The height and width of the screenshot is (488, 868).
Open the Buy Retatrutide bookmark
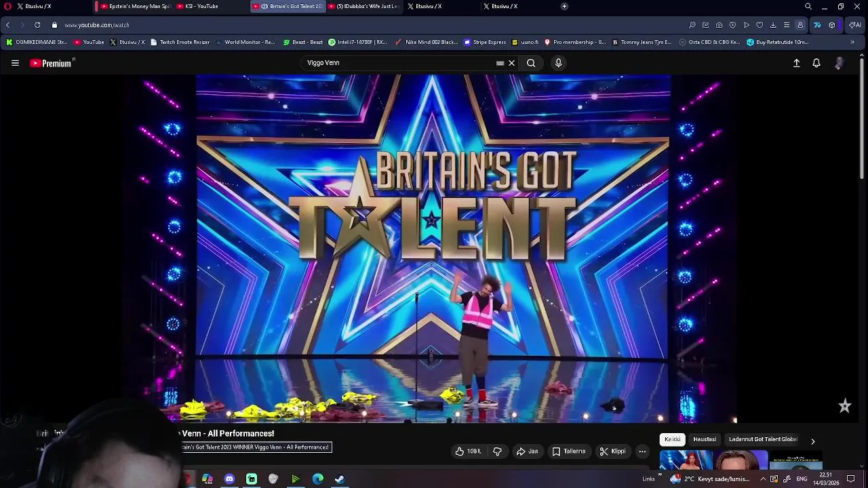778,42
